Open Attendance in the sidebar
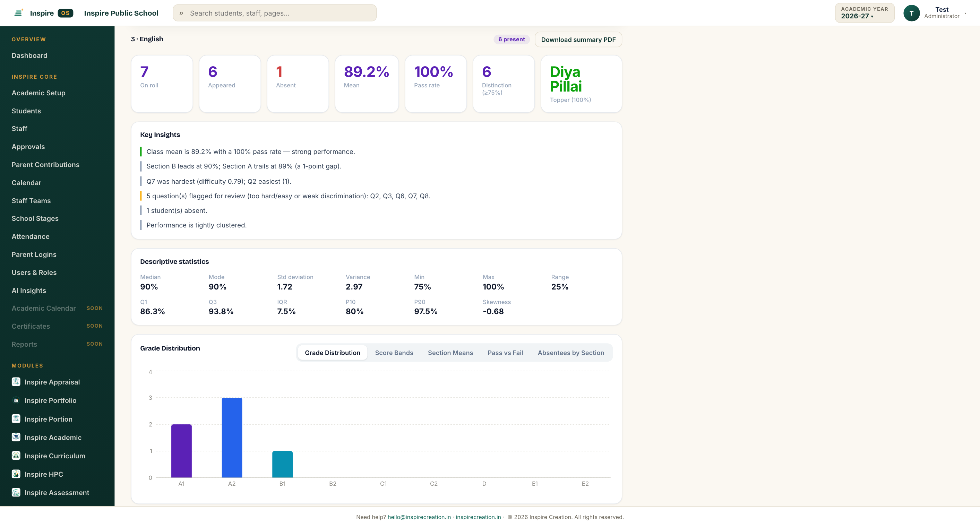The image size is (980, 527). coord(31,236)
